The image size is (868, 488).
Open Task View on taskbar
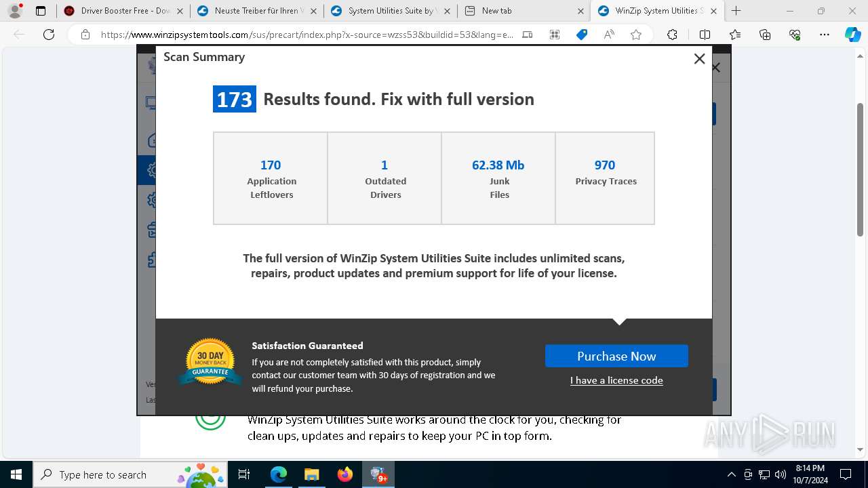244,474
